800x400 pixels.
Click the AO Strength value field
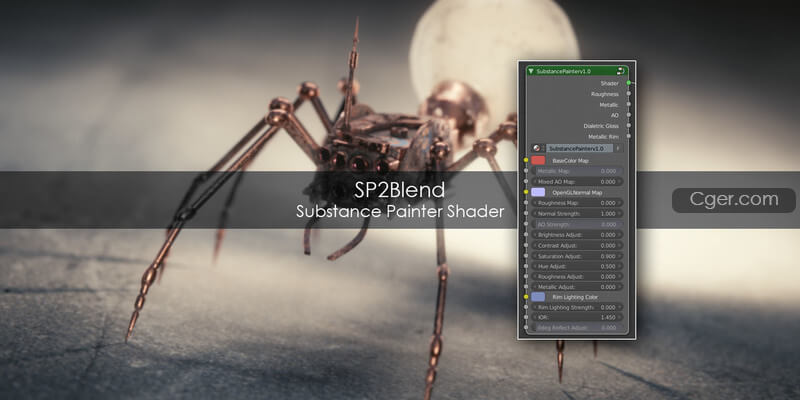tap(577, 224)
